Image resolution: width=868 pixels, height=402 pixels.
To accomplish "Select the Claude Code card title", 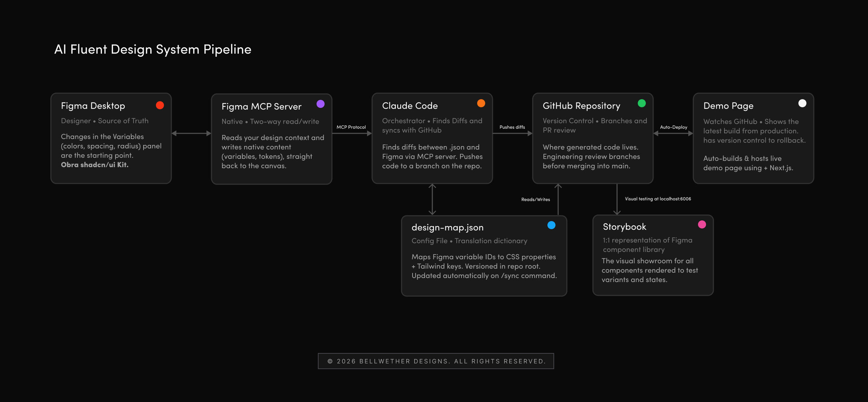I will (410, 106).
